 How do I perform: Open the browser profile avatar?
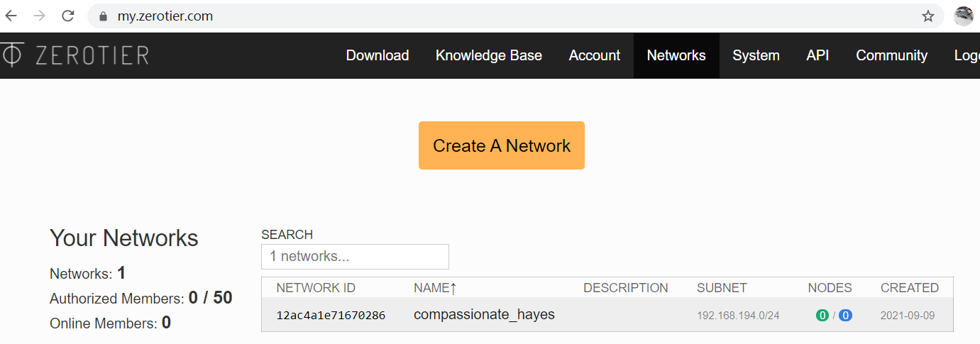(964, 16)
